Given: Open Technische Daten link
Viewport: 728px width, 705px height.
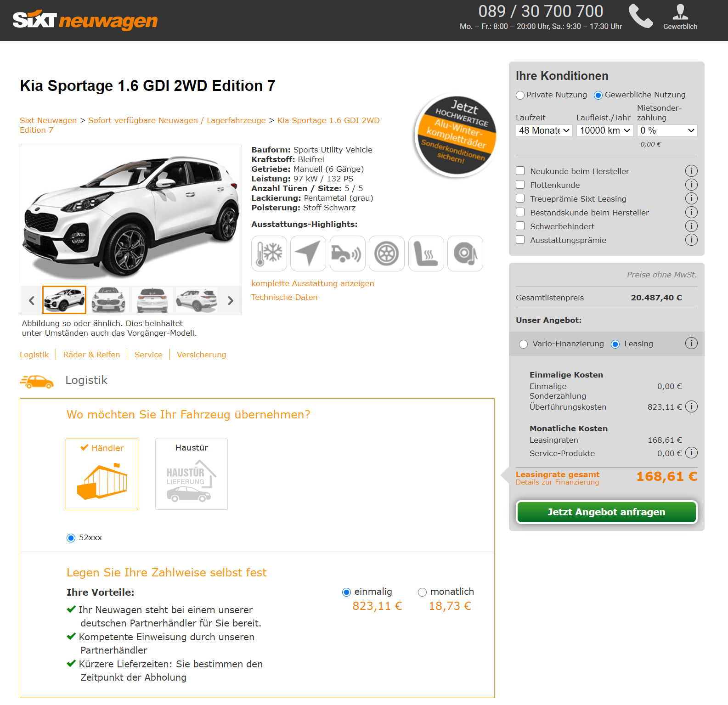Looking at the screenshot, I should [x=284, y=297].
